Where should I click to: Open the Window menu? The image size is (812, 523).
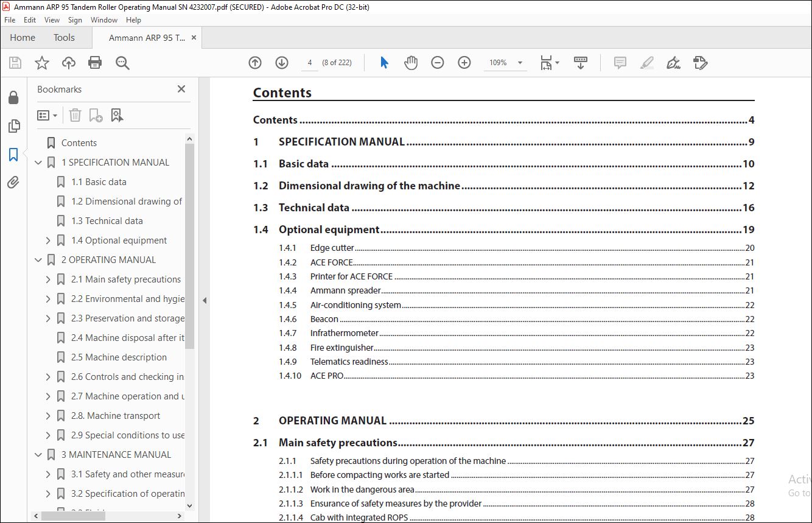tap(104, 20)
